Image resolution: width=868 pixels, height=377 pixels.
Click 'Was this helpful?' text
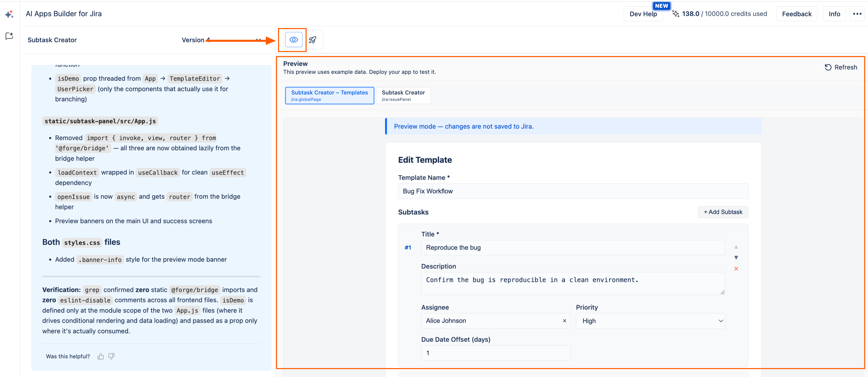pyautogui.click(x=68, y=356)
